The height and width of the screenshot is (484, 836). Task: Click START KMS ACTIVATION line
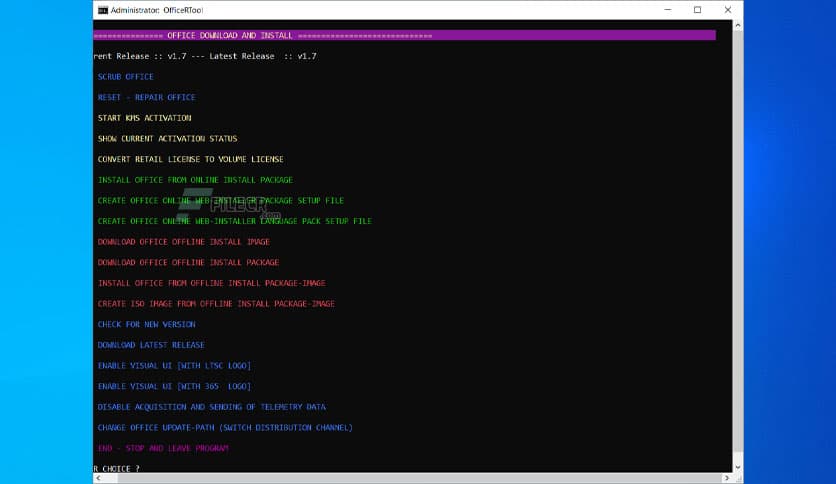pyautogui.click(x=144, y=118)
